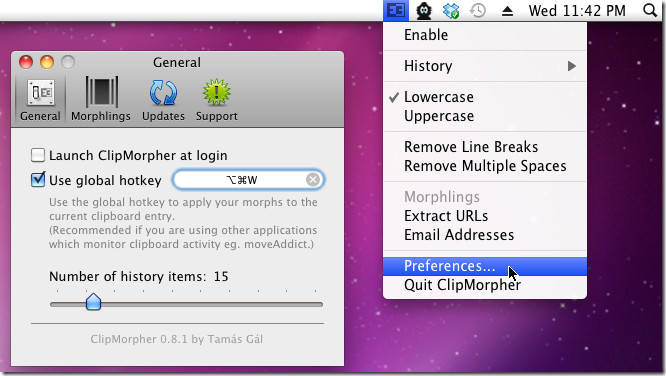This screenshot has width=666, height=376.
Task: Click the ClipMorpher menu bar icon
Action: 396,10
